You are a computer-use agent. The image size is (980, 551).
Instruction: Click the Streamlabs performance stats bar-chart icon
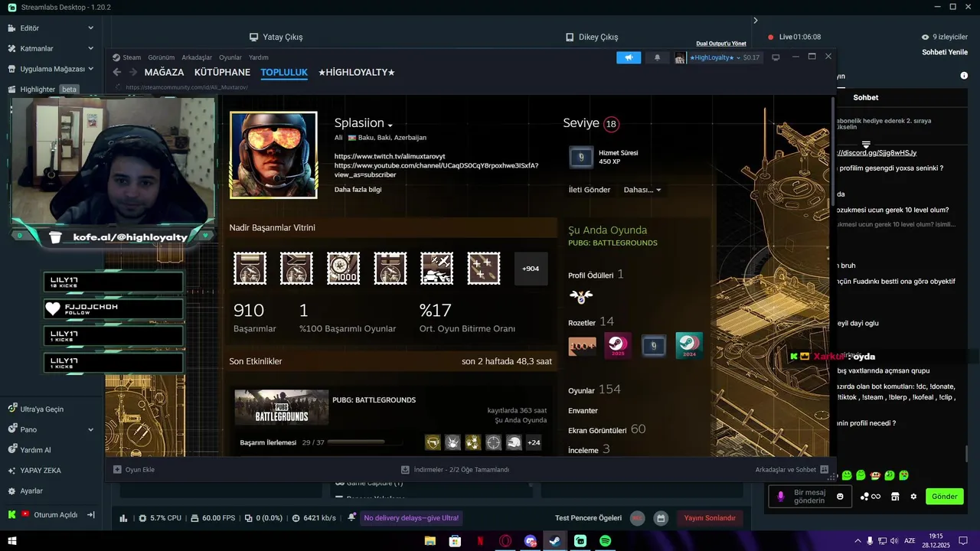(x=123, y=518)
